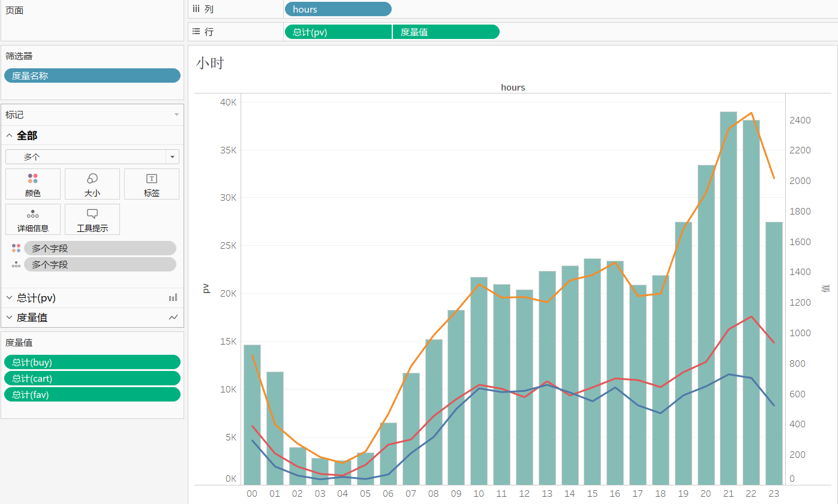The width and height of the screenshot is (838, 504).
Task: Click the bar for hour 00
Action: 252,415
